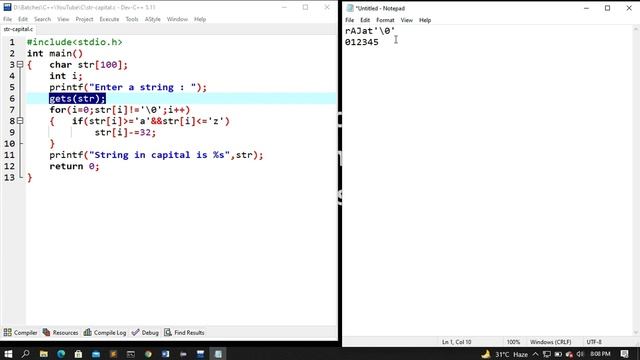Image resolution: width=640 pixels, height=360 pixels.
Task: Maximize the Dev-C++ window
Action: coord(305,7)
